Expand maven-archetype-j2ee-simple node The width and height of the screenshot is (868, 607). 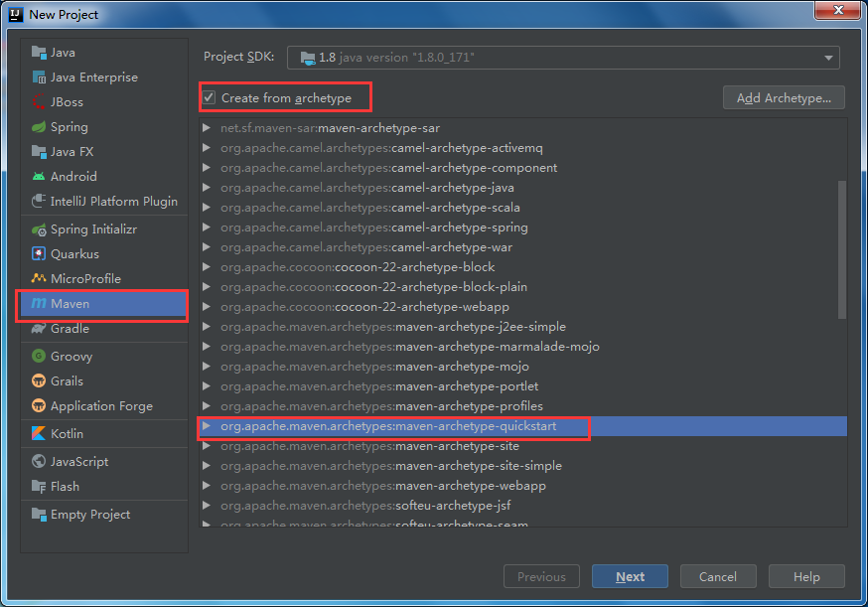click(x=207, y=327)
